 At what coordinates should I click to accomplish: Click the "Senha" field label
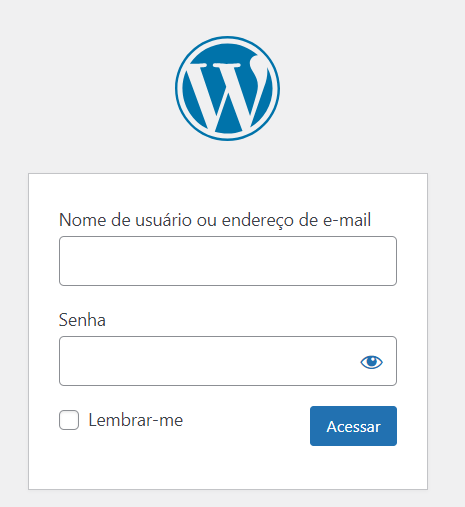click(x=82, y=320)
